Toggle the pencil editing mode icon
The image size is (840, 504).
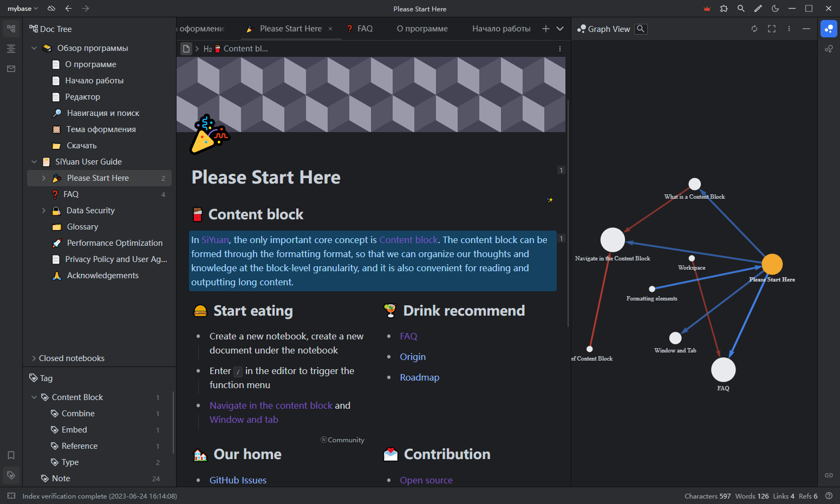tap(758, 9)
